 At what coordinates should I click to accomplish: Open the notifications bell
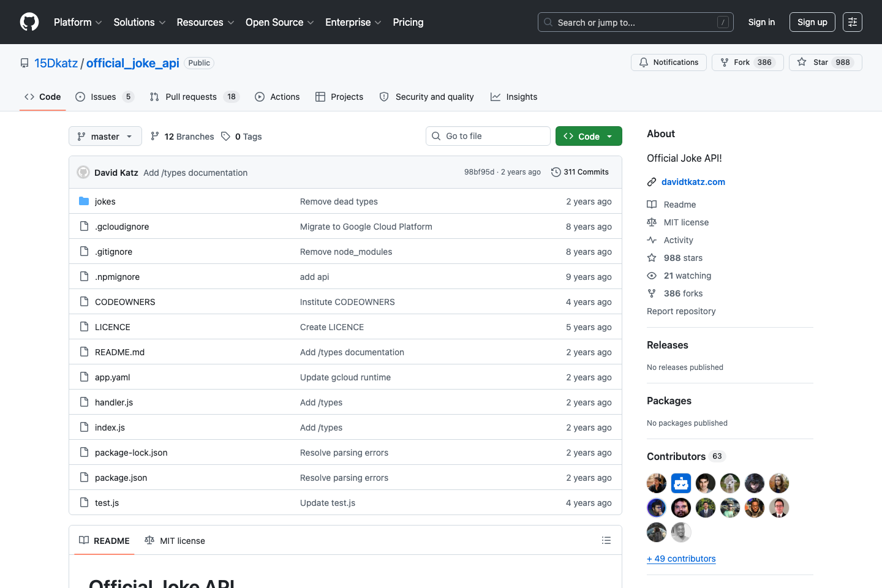point(644,62)
